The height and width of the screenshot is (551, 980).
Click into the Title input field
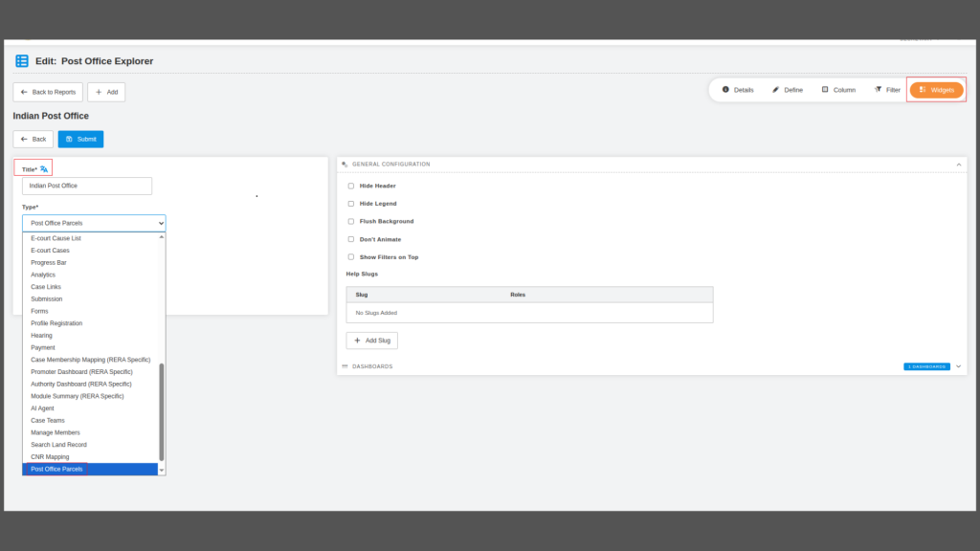point(87,186)
